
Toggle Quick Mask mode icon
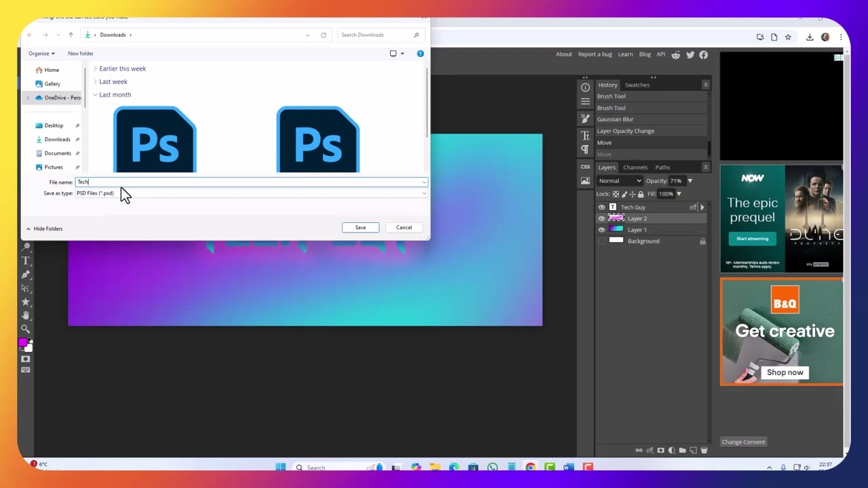26,359
